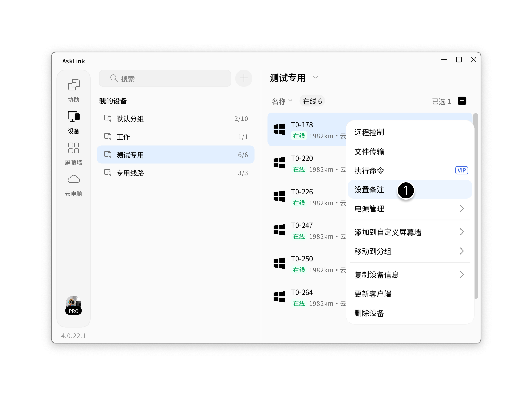Click 删除设备 to delete the device
This screenshot has height=399, width=532.
point(369,313)
